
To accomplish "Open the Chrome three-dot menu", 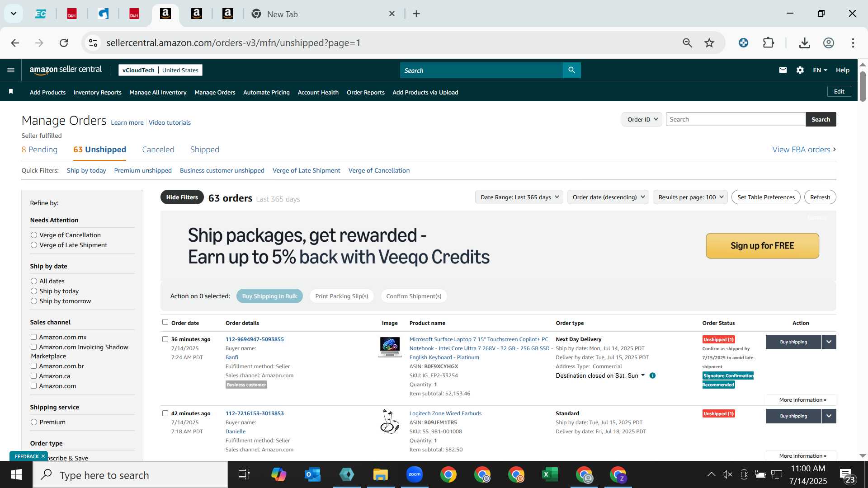I will tap(853, 43).
